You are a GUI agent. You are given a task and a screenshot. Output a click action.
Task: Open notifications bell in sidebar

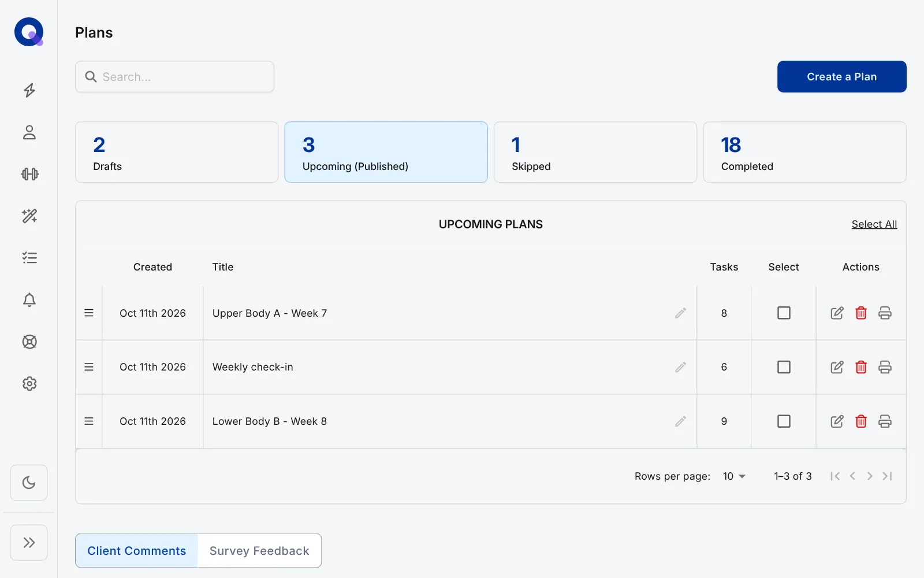point(29,300)
